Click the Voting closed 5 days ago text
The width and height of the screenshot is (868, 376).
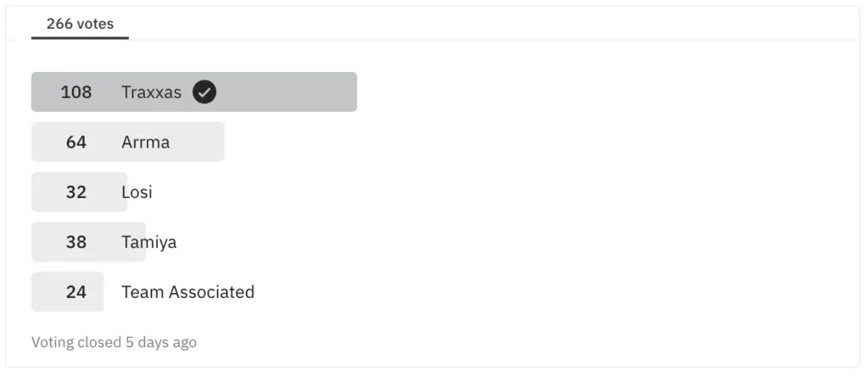point(114,342)
